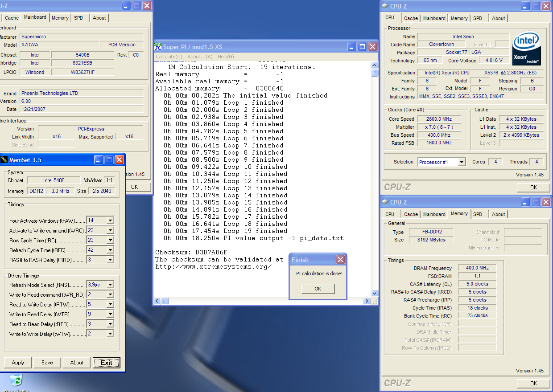Click the Core Voltage 4.016 V field
This screenshot has height=392, width=553.
tap(494, 61)
